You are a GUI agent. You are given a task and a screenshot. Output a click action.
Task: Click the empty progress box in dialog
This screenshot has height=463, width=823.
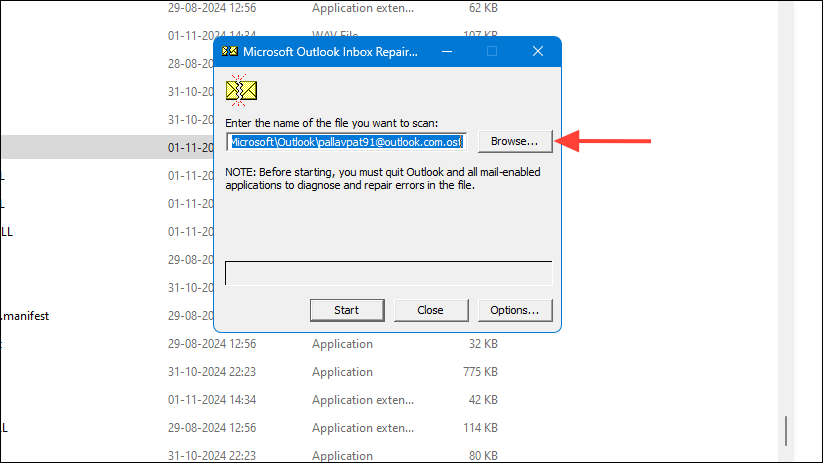388,273
